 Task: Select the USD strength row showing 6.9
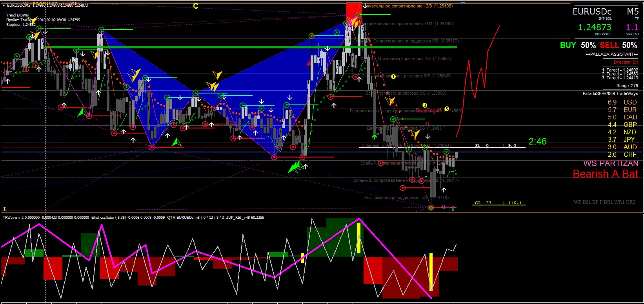tap(622, 103)
